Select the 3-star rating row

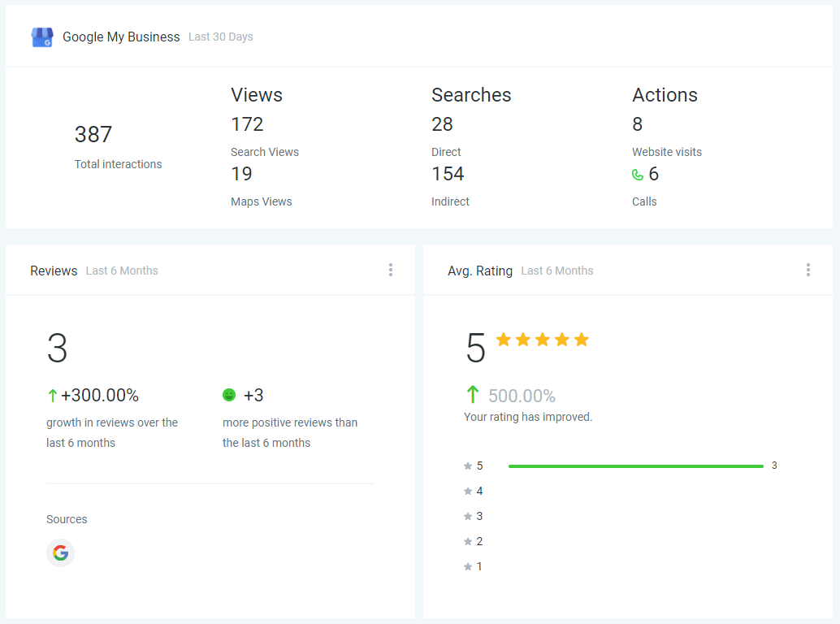point(474,517)
